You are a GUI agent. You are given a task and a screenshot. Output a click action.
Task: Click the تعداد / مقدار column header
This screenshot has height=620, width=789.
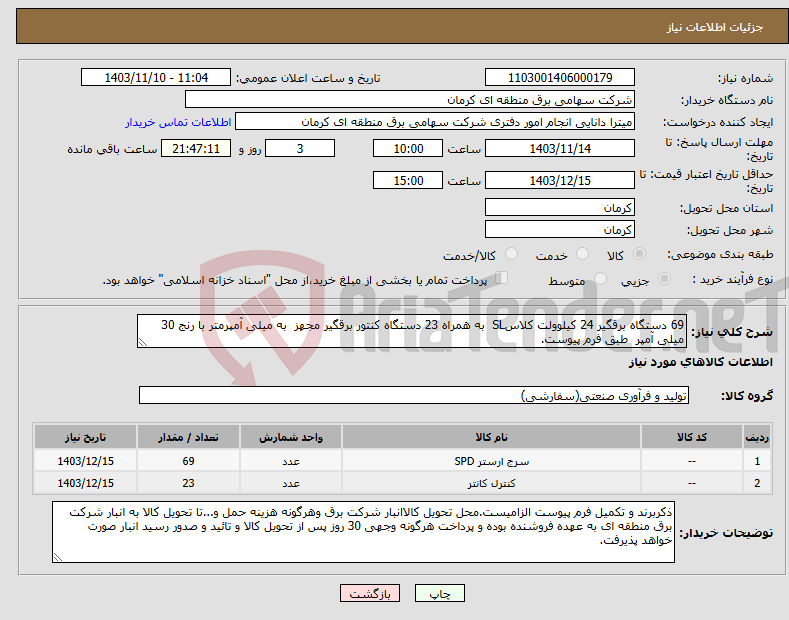(x=188, y=437)
